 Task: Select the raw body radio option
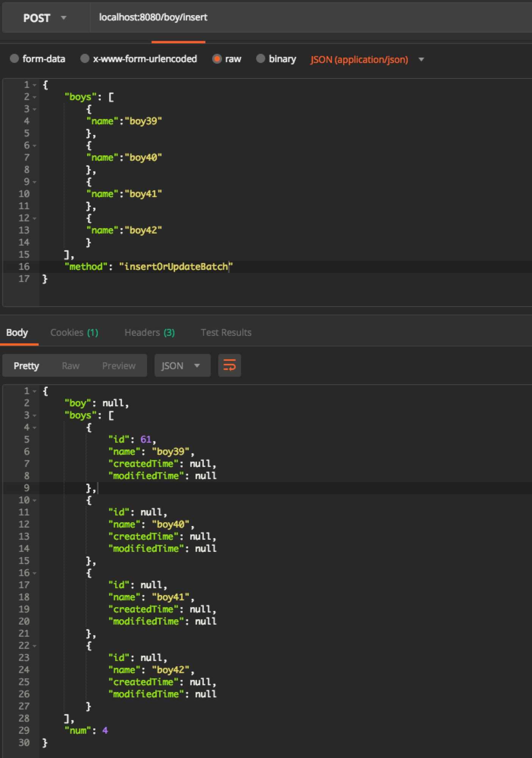point(217,58)
